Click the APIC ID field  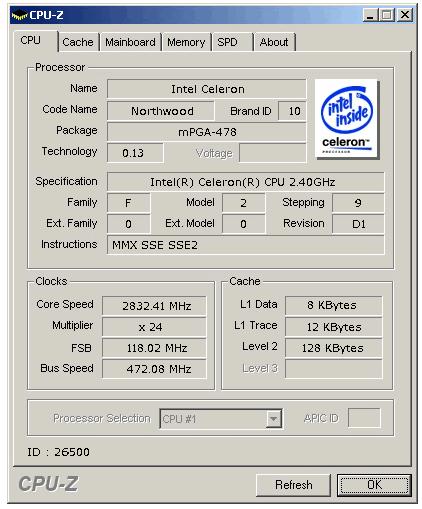coord(364,418)
